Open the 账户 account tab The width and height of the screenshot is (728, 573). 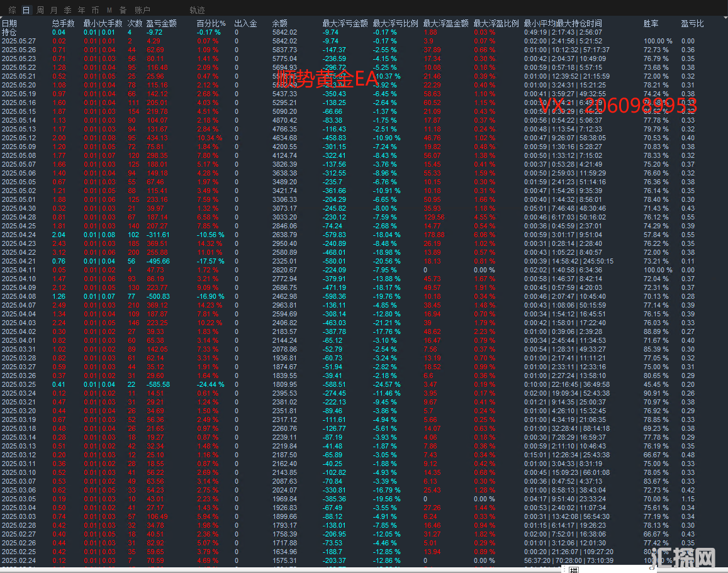[142, 9]
